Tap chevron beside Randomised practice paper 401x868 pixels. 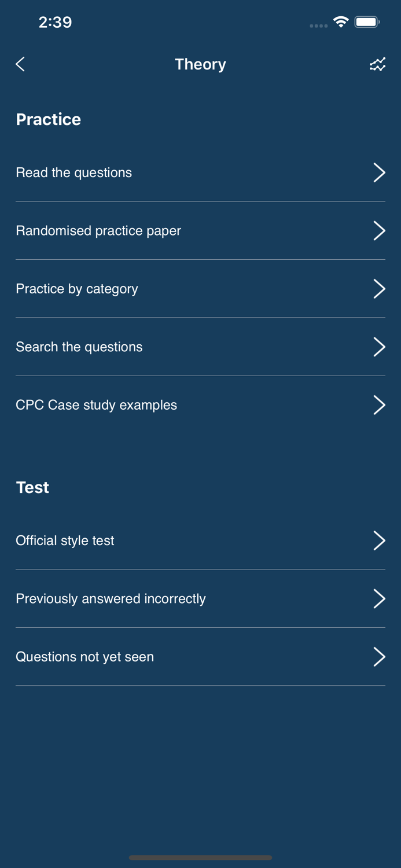379,231
